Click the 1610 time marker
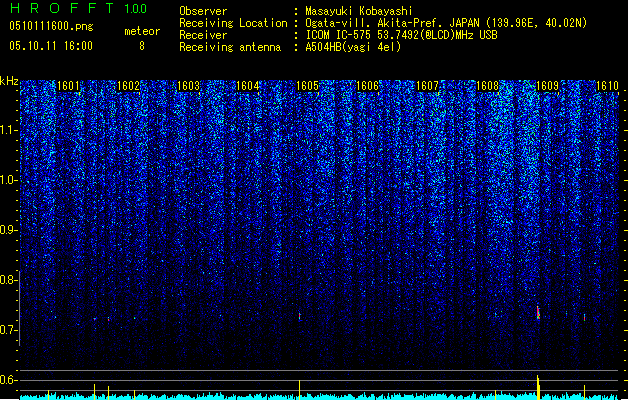 pos(607,86)
